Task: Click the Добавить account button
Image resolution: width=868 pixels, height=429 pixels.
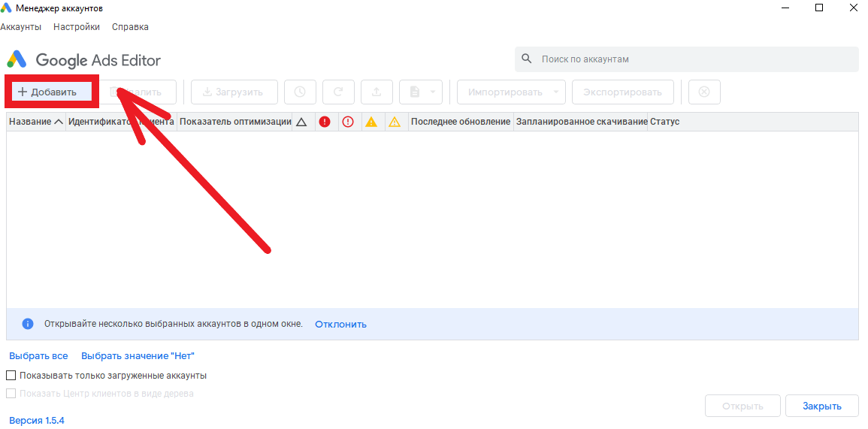Action: [x=52, y=92]
